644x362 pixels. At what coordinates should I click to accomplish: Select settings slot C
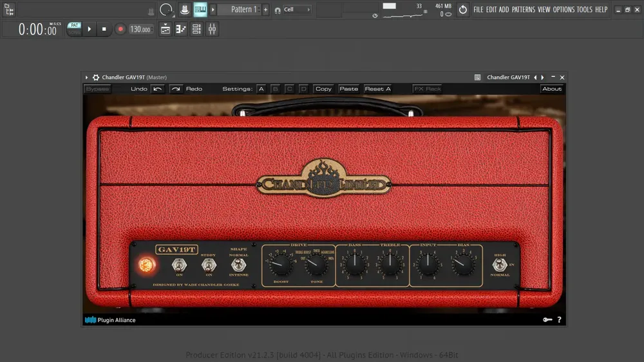289,89
